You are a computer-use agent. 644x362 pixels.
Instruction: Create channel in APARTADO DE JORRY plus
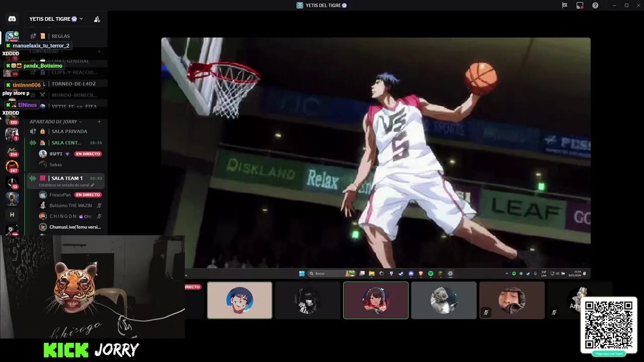(99, 122)
